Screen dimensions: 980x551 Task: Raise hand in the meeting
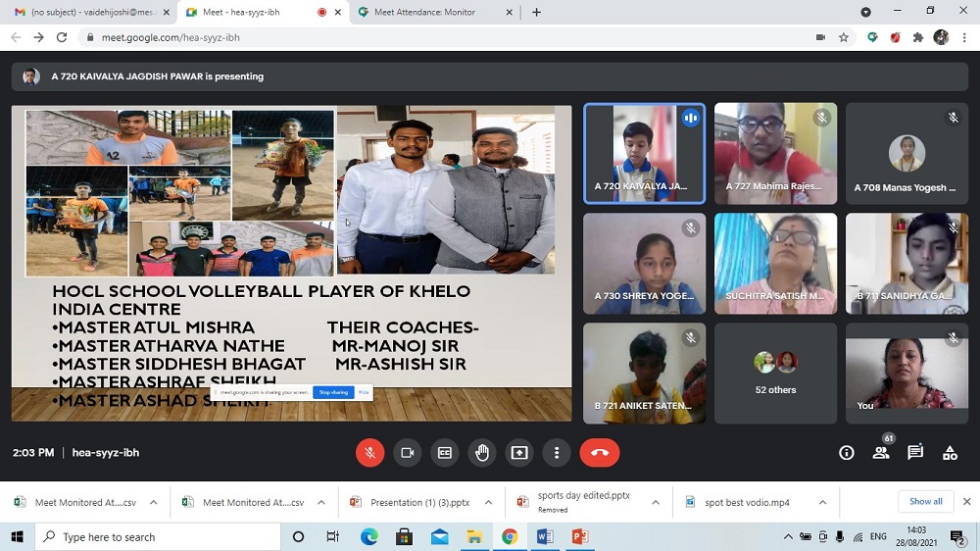[x=482, y=453]
